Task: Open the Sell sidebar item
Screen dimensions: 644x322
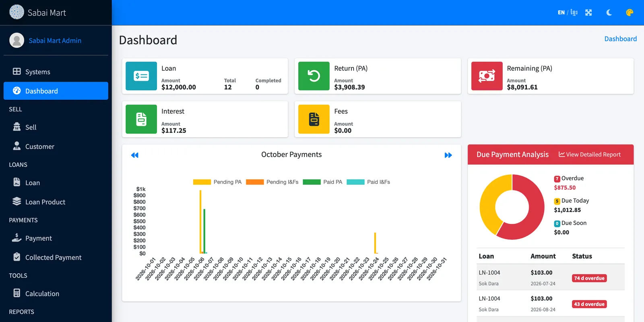Action: point(56,127)
